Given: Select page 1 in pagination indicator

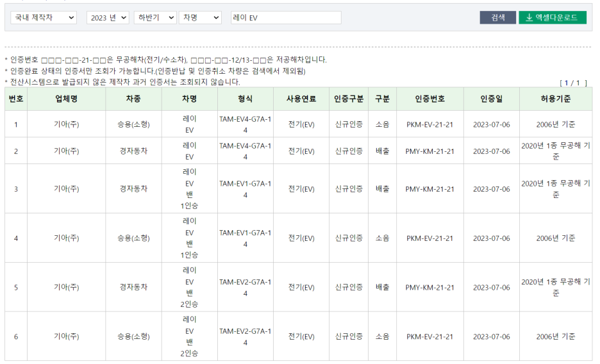Looking at the screenshot, I should (566, 83).
